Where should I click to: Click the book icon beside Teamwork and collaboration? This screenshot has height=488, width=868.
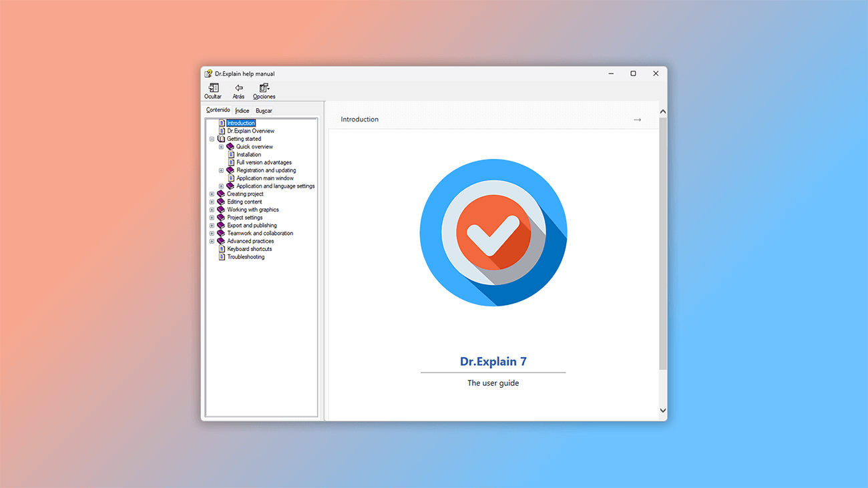[221, 234]
